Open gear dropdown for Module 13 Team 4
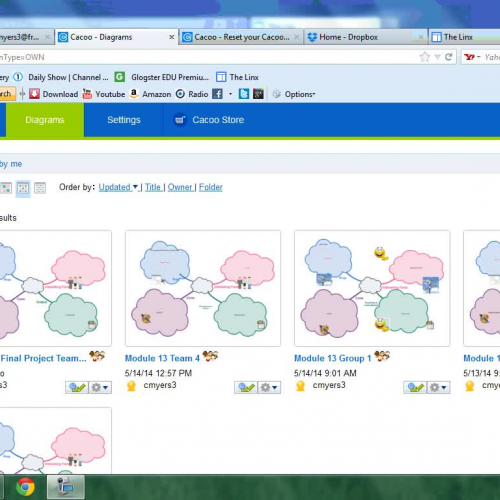500x500 pixels. click(x=269, y=387)
